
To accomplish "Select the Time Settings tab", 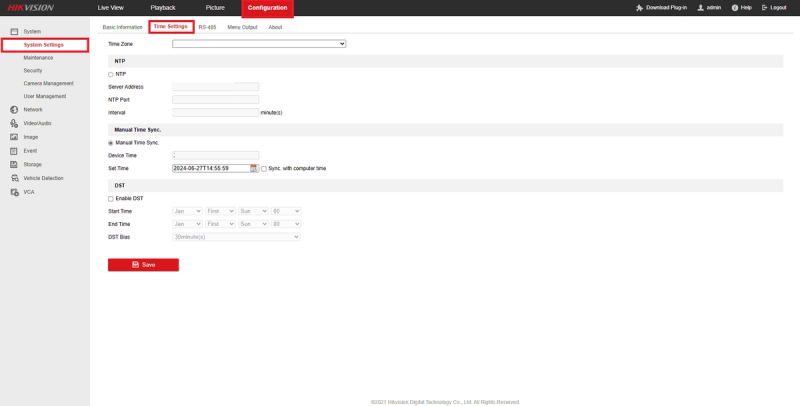I will click(171, 27).
